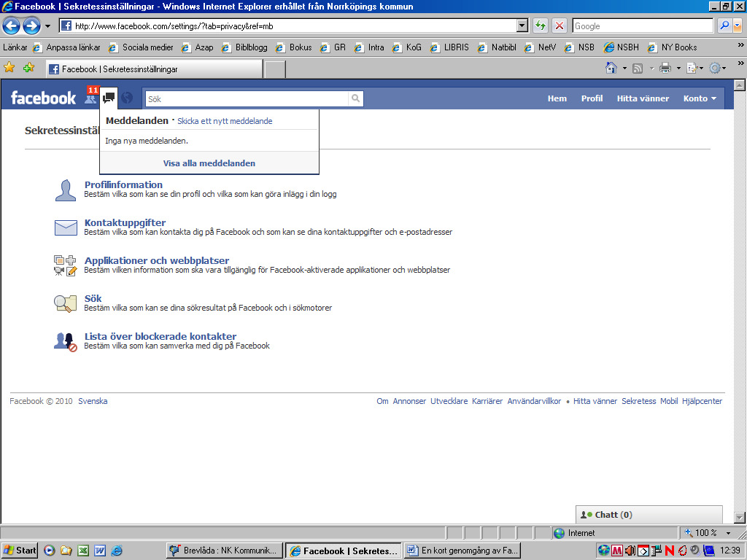This screenshot has width=747, height=560.
Task: Open the recent pages dropdown arrow
Action: click(47, 26)
